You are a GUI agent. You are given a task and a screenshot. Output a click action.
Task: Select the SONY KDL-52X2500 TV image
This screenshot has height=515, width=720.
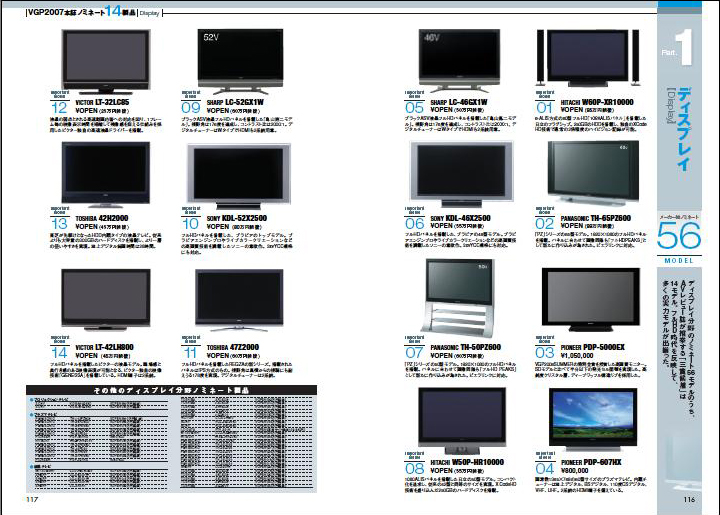239,176
